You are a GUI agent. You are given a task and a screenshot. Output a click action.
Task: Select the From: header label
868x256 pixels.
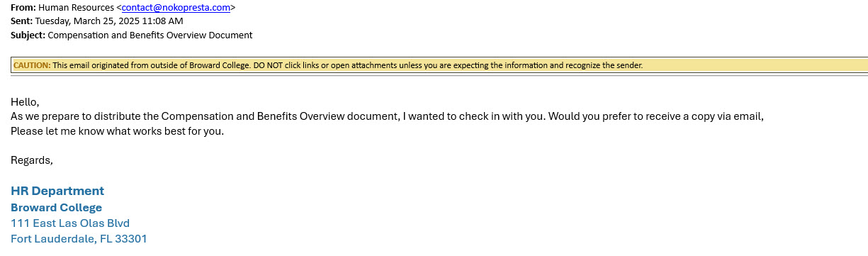click(23, 8)
